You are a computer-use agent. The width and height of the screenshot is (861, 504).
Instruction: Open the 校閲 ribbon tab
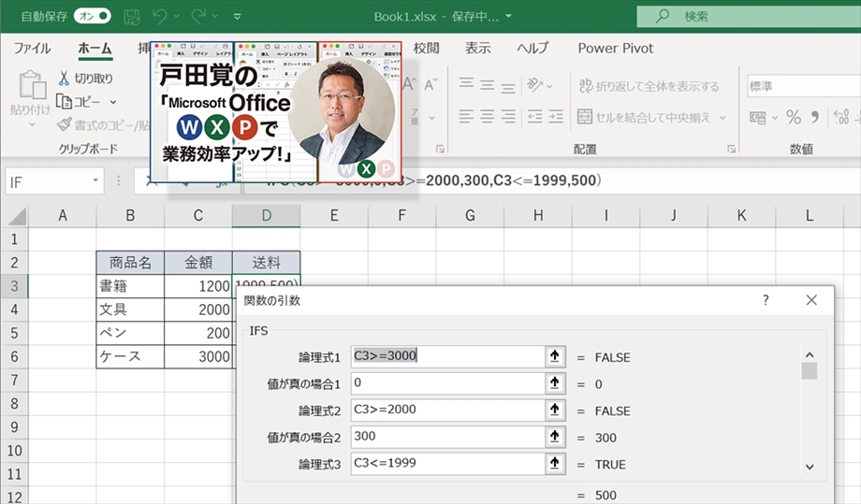[x=426, y=49]
